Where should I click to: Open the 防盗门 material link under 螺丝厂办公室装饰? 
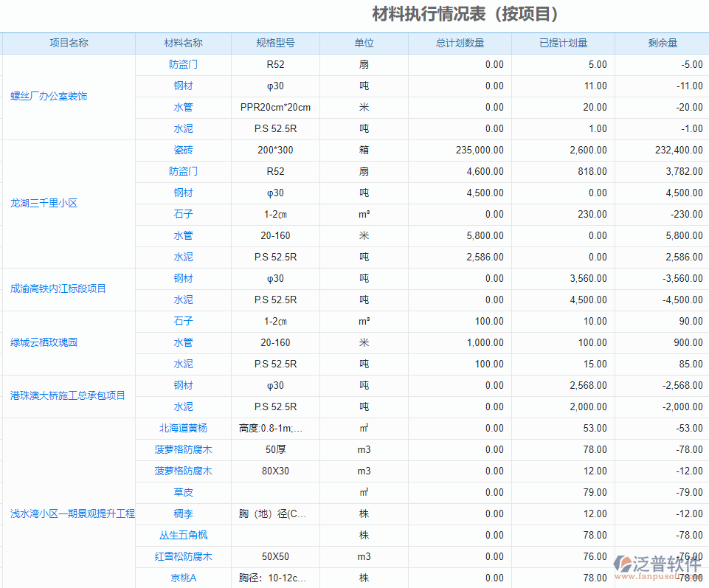coord(181,64)
